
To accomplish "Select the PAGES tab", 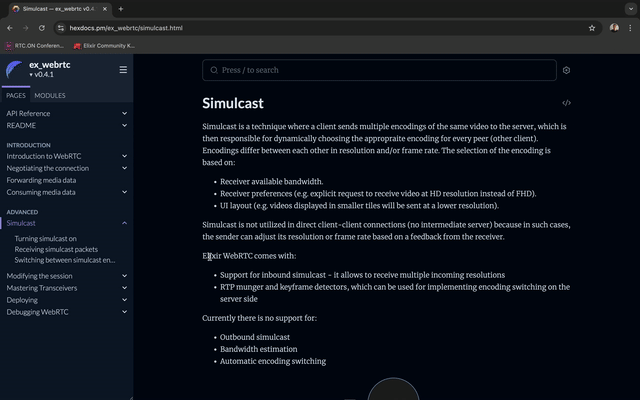I will (16, 95).
